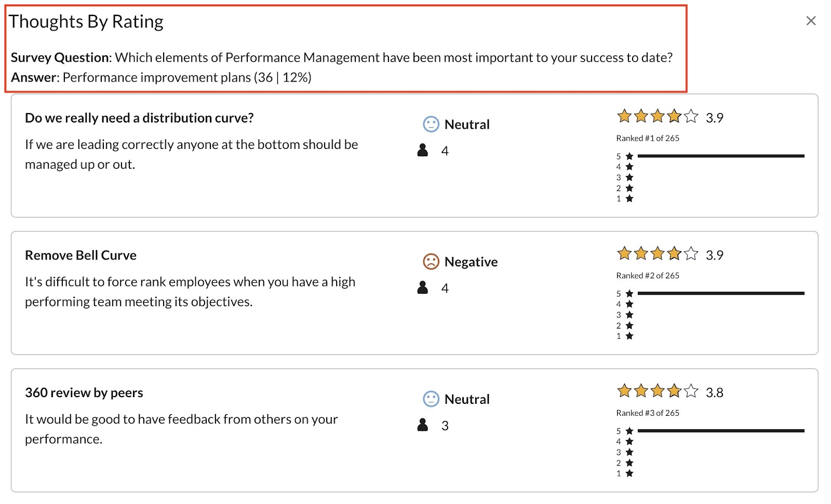Click the gold star rating on the first card
The image size is (831, 504).
pos(658,116)
